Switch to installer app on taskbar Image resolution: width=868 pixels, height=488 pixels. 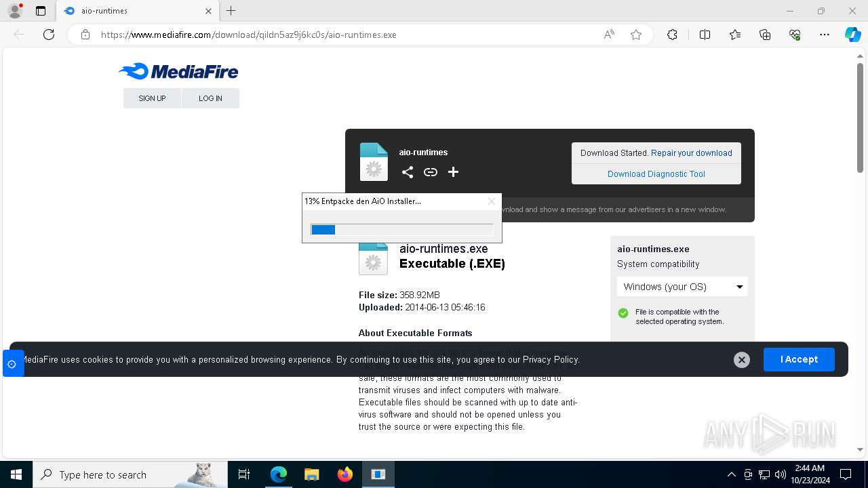pyautogui.click(x=378, y=474)
